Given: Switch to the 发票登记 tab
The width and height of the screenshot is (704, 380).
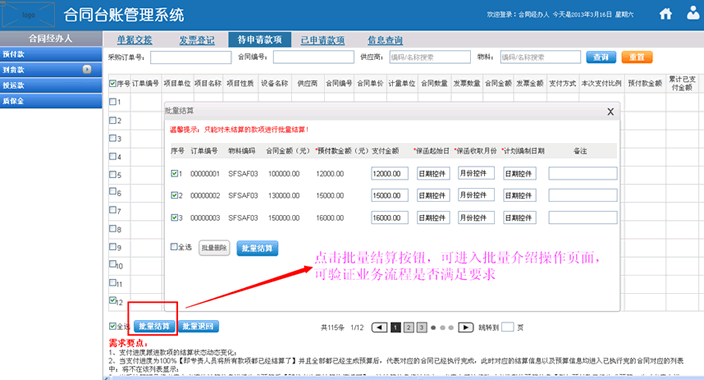Looking at the screenshot, I should point(197,40).
